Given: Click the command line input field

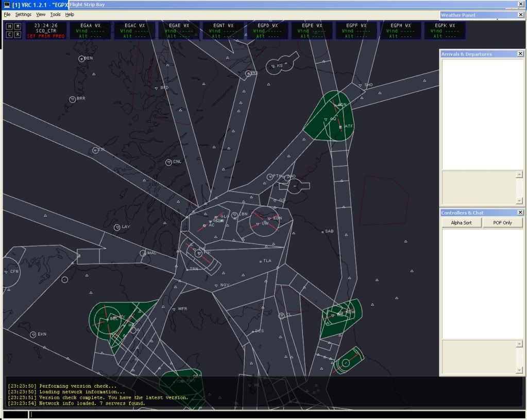Looking at the screenshot, I should [x=258, y=414].
